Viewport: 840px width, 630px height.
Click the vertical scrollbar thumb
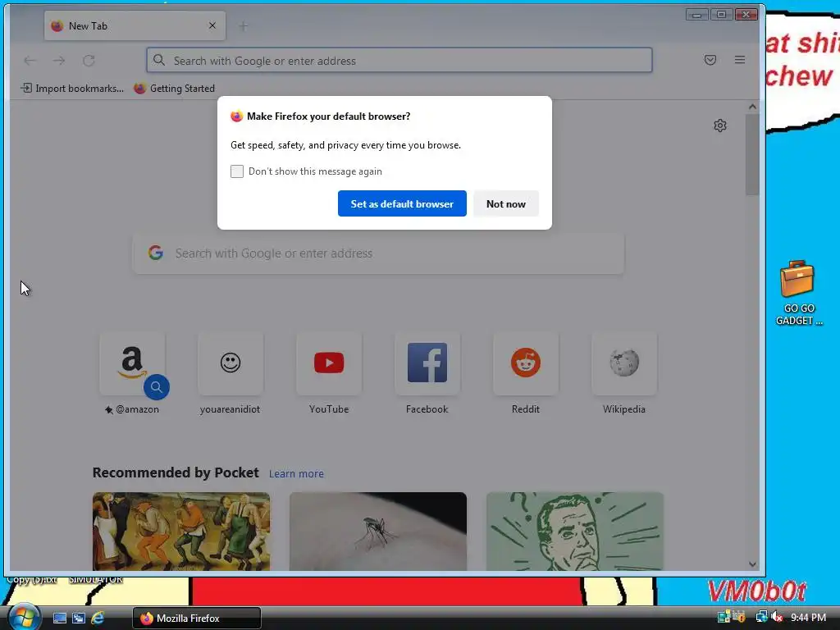pos(752,155)
